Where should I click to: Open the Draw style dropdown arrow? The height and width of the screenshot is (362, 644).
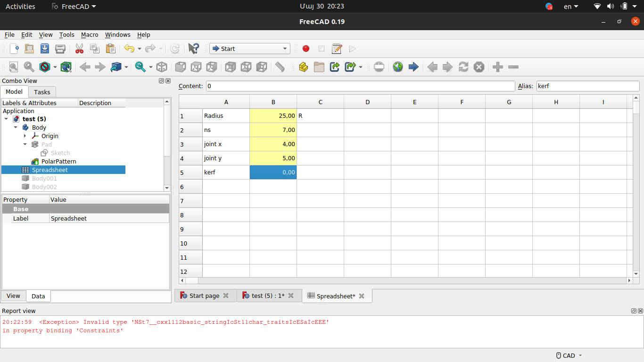click(x=55, y=67)
